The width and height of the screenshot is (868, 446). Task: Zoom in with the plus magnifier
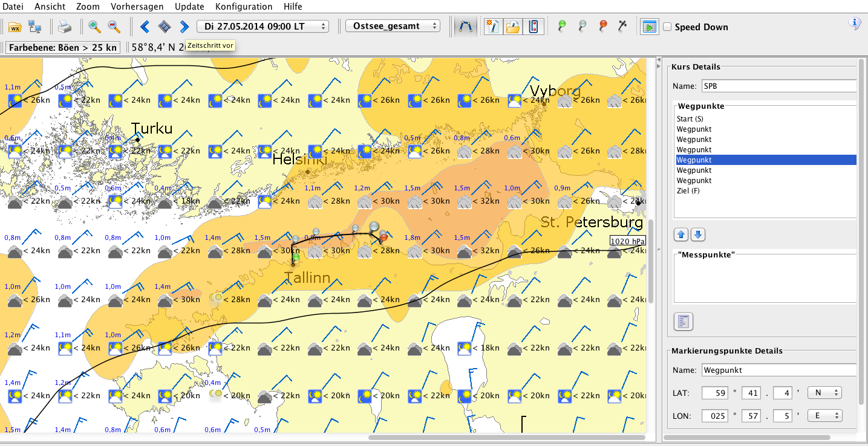tap(95, 27)
